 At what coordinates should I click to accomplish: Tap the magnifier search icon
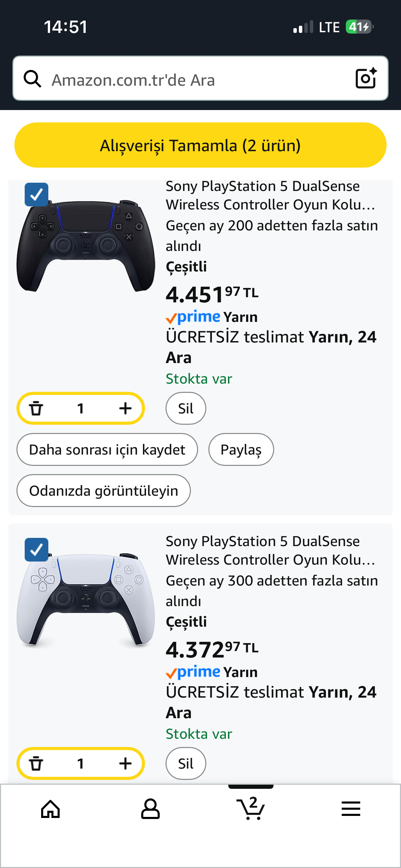(33, 79)
